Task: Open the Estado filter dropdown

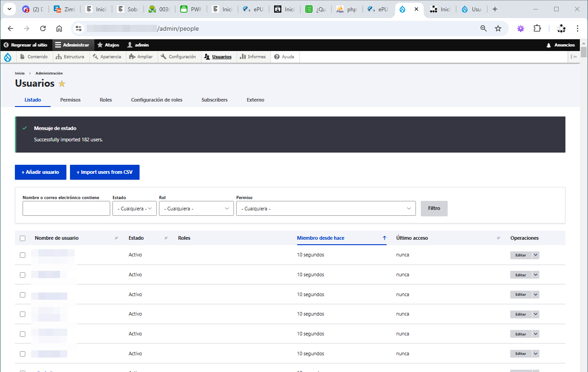Action: 135,209
